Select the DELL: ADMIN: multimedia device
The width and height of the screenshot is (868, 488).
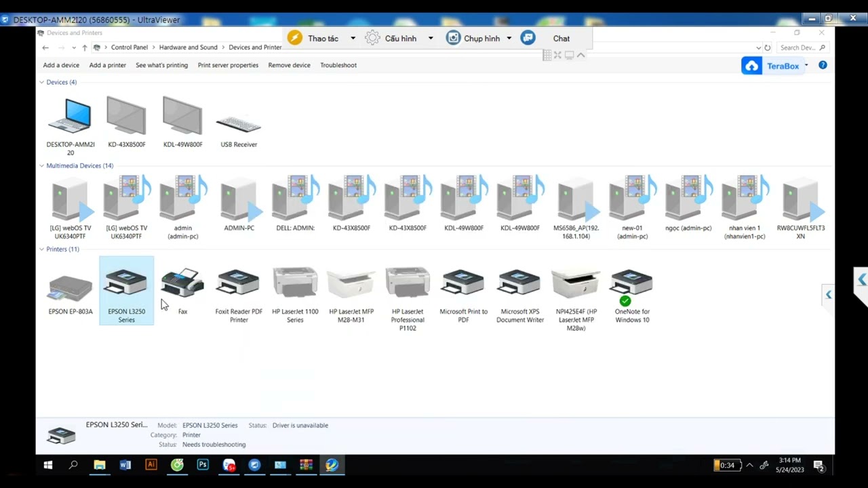coord(295,204)
